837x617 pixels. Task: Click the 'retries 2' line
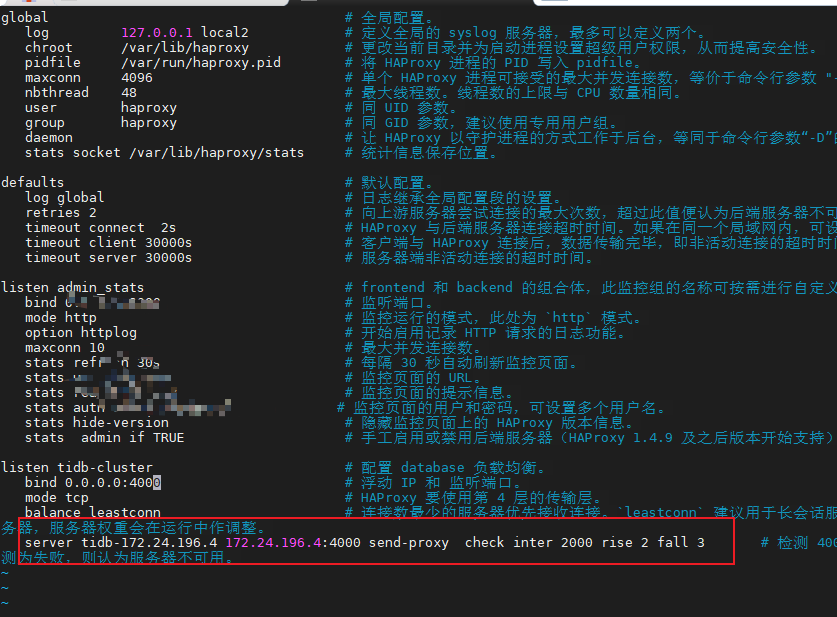coord(61,212)
